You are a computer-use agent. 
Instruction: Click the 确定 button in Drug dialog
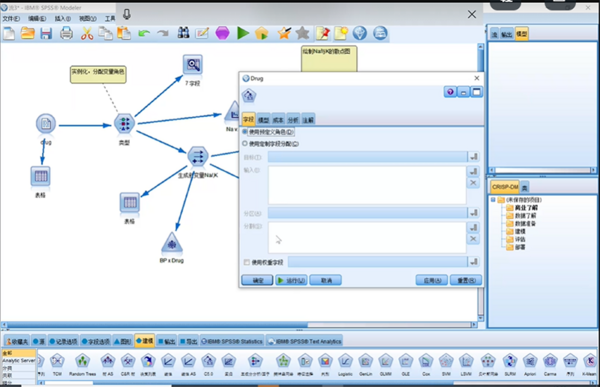tap(257, 280)
